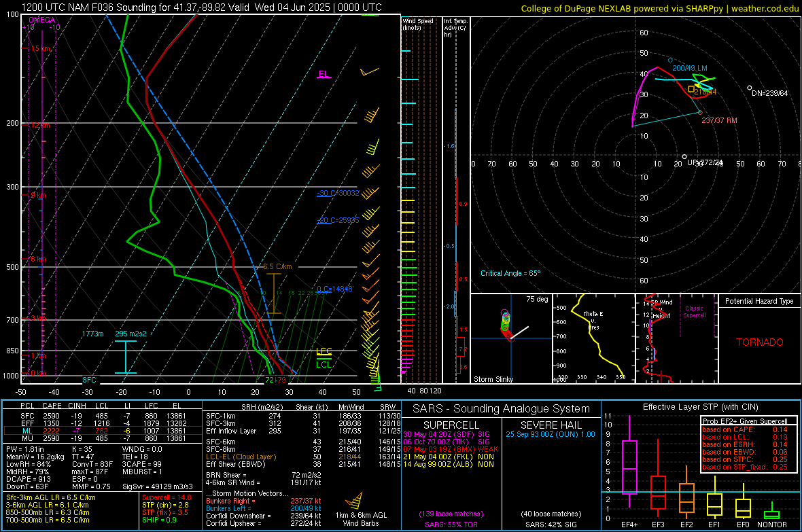Screen dimensions: 802x532
Task: Click the SARS: 42% SIG result
Action: 551,525
